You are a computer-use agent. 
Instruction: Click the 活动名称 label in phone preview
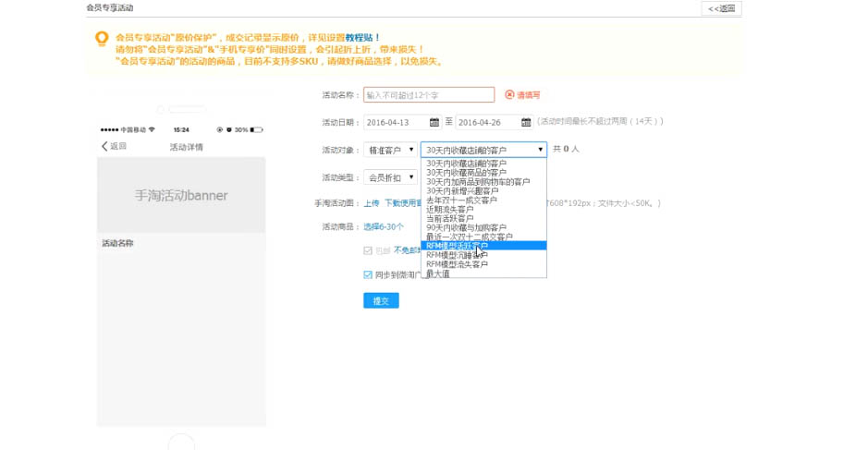click(x=117, y=243)
